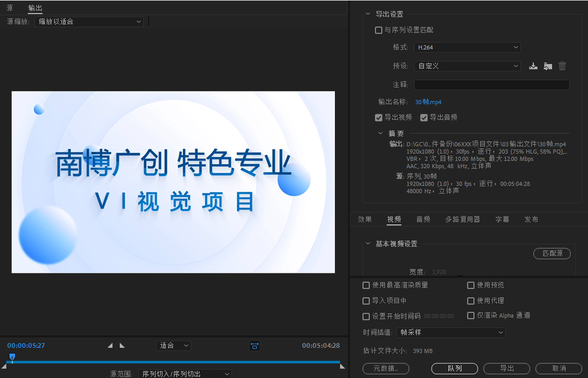This screenshot has width=588, height=378.
Task: Click the 队列 button
Action: 455,369
